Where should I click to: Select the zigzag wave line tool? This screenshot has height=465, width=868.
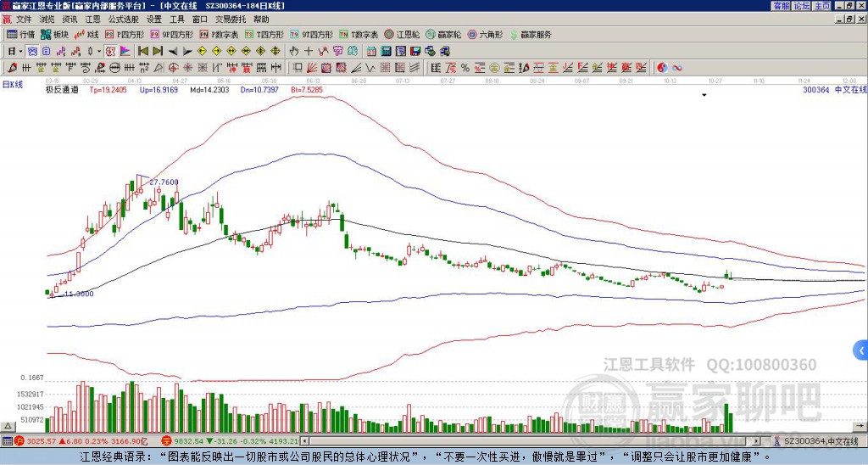(370, 68)
